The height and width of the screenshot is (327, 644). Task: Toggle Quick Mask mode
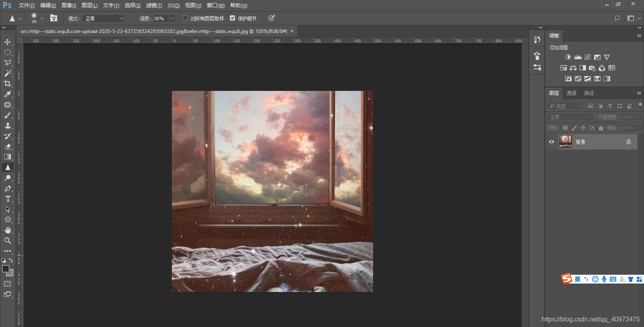(x=8, y=284)
